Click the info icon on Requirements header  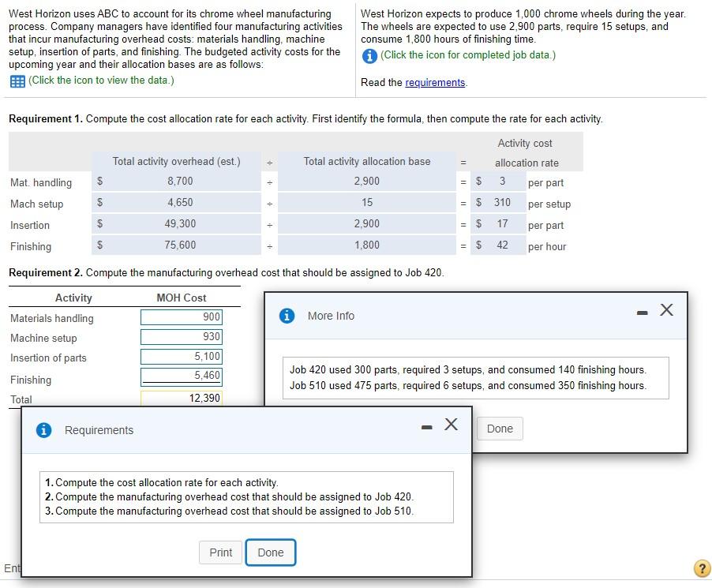[x=43, y=430]
